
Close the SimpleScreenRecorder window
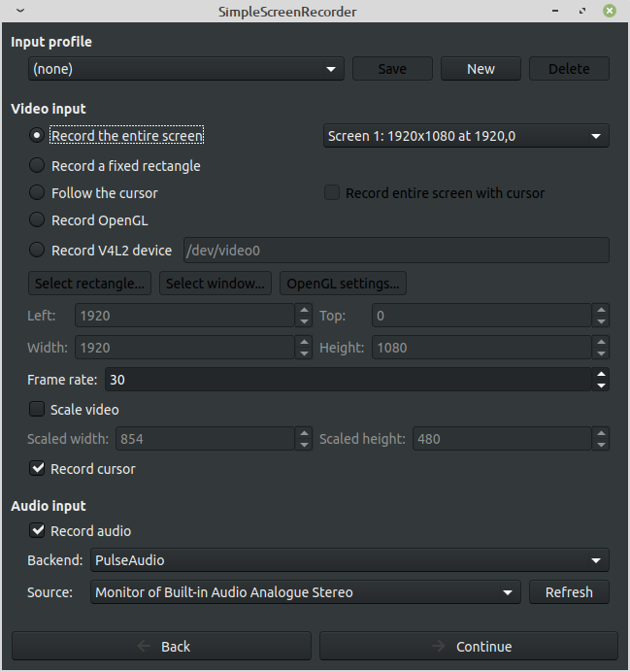point(609,12)
